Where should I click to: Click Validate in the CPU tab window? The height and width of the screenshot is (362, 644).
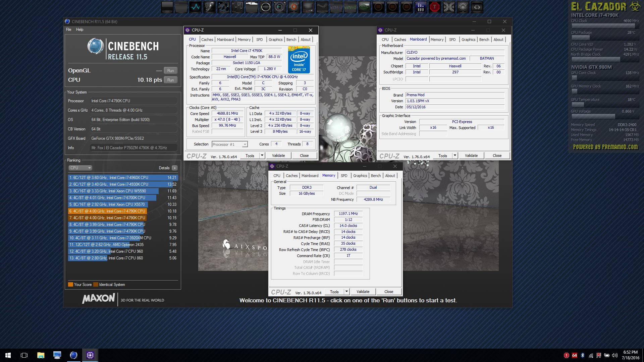pyautogui.click(x=278, y=156)
